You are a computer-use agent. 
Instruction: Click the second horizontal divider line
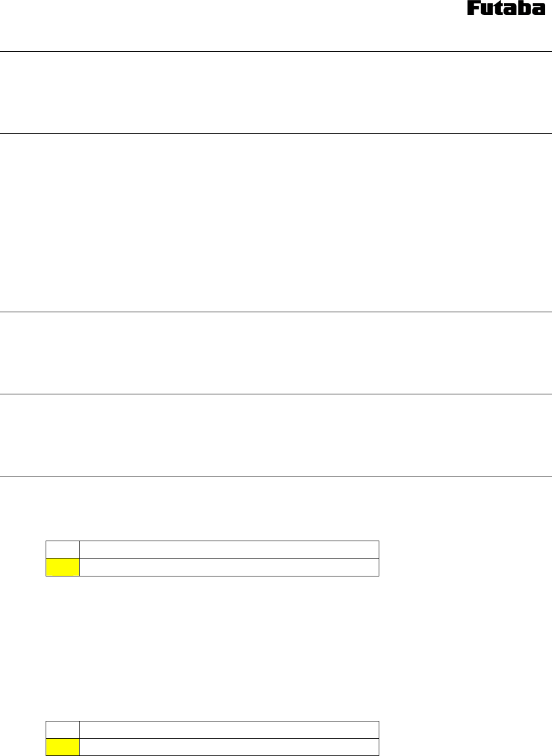pyautogui.click(x=276, y=133)
